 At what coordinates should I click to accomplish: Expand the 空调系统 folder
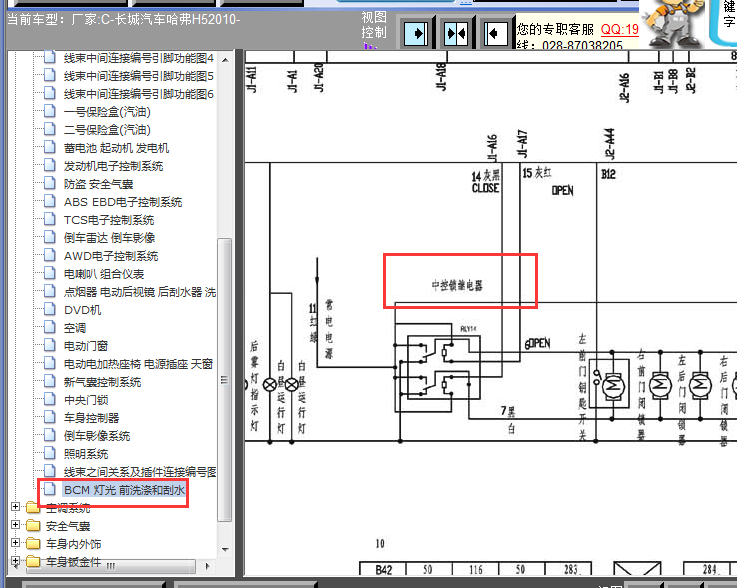[x=16, y=507]
